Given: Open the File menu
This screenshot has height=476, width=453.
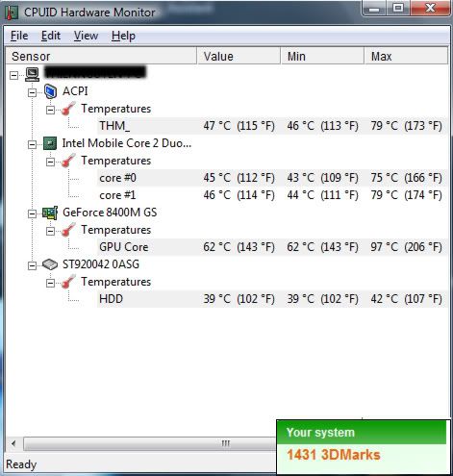Looking at the screenshot, I should [19, 36].
